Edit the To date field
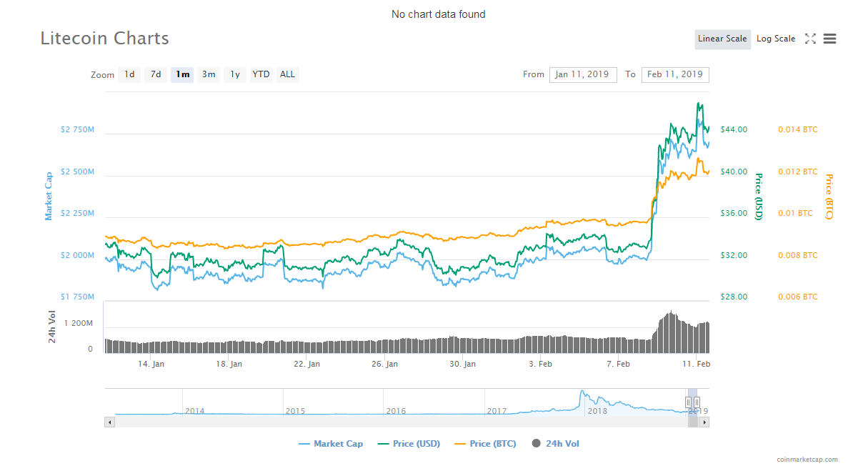Image resolution: width=868 pixels, height=476 pixels. tap(675, 74)
